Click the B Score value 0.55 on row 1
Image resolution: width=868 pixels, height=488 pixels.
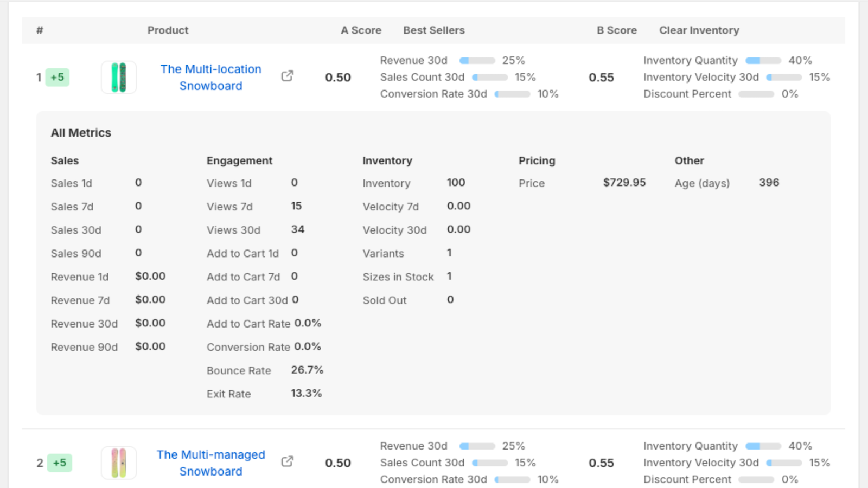point(602,77)
